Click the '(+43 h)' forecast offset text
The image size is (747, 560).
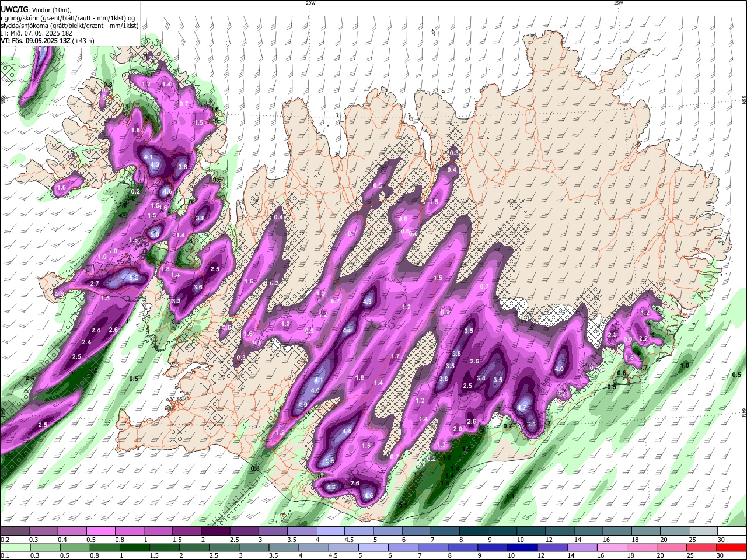click(x=83, y=41)
